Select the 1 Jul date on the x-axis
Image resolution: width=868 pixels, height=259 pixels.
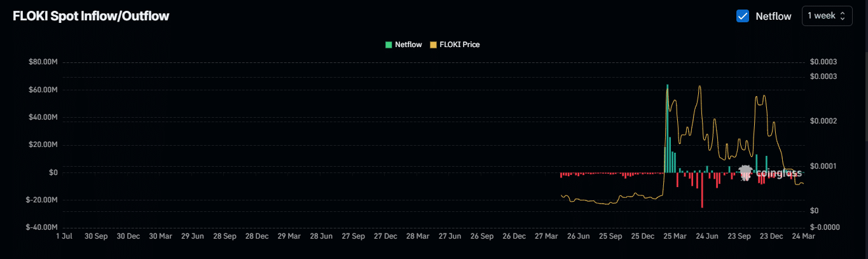(64, 235)
